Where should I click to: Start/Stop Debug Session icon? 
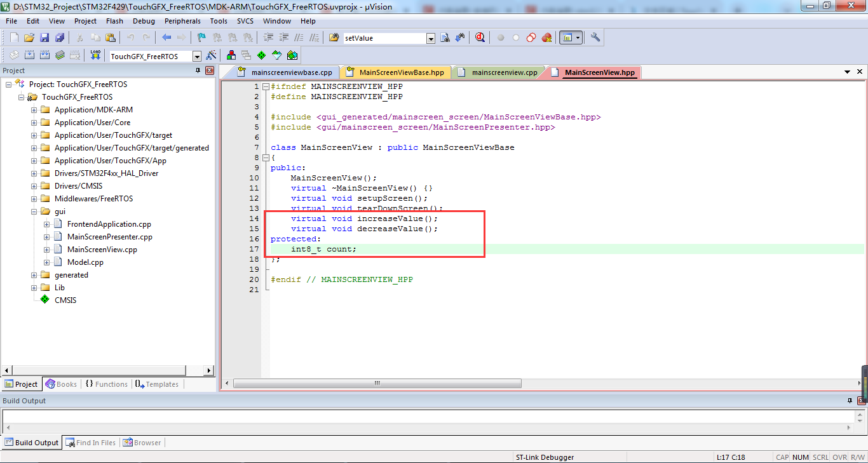point(480,38)
